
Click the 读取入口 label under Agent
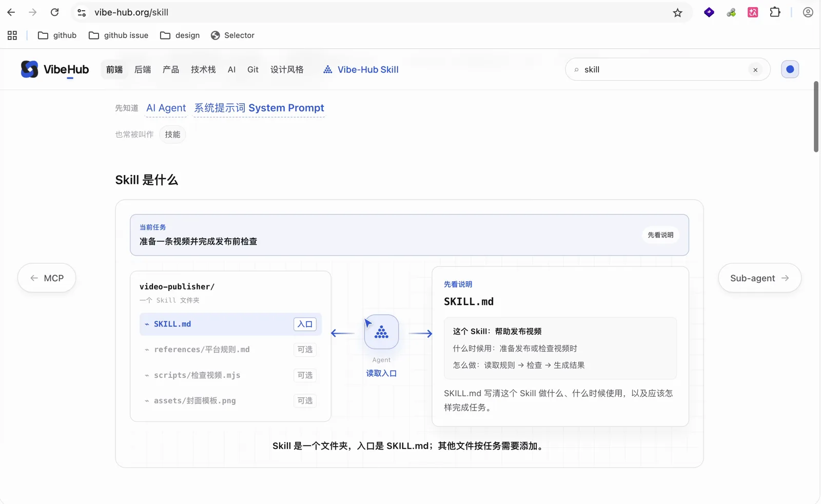click(381, 374)
